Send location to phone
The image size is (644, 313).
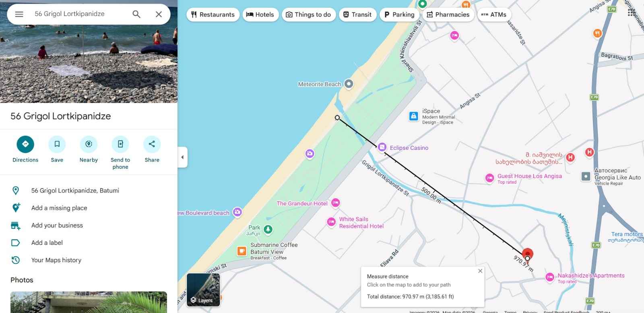pos(120,144)
